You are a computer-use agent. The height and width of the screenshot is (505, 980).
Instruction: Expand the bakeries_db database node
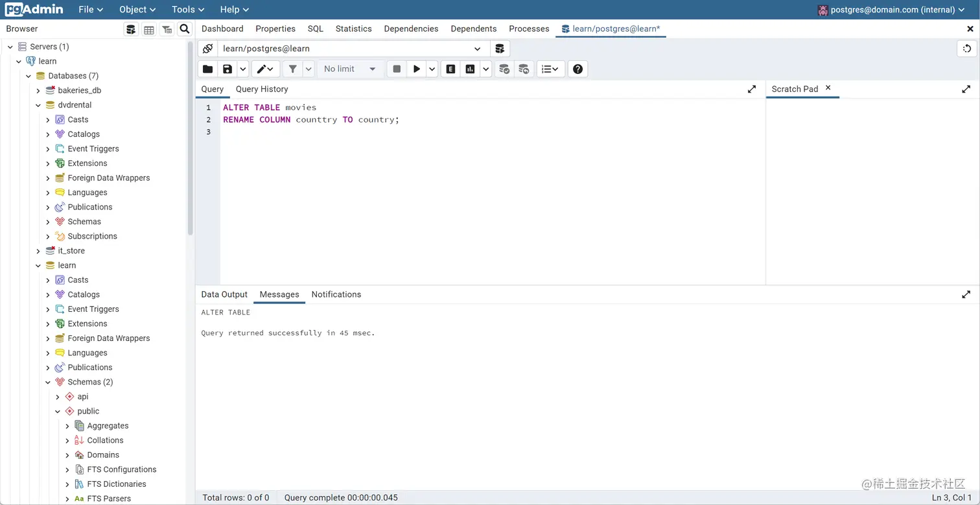[x=38, y=91]
